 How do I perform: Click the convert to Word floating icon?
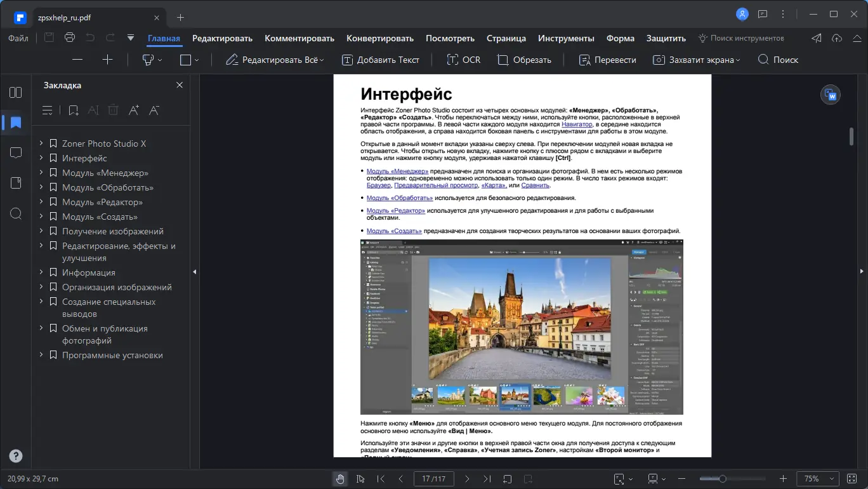(830, 95)
